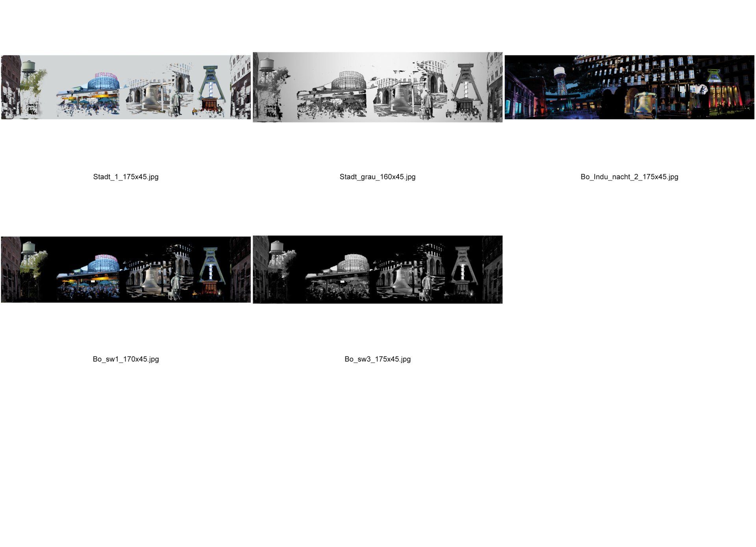Open the Stadt_1_175x45.jpg panorama thumbnail

[x=126, y=87]
